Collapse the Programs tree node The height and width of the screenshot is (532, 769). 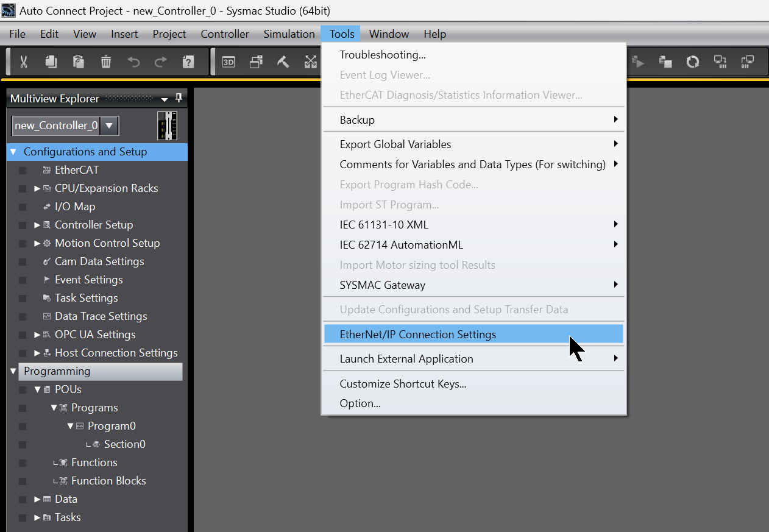(54, 408)
